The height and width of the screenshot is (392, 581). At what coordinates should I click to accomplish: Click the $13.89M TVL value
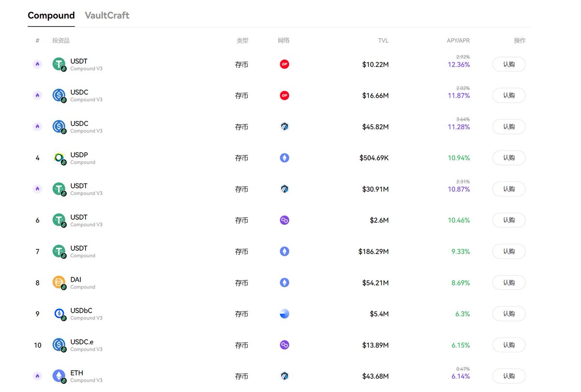pos(376,345)
